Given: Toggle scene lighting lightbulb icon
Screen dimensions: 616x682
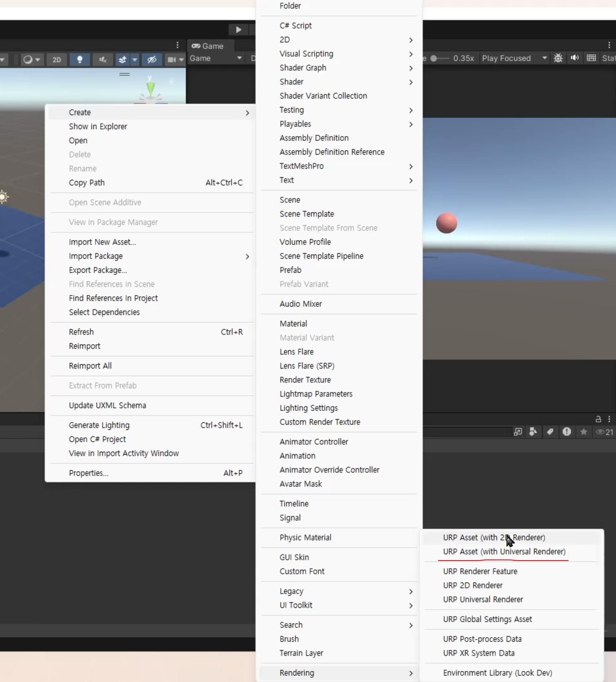Looking at the screenshot, I should coord(80,60).
